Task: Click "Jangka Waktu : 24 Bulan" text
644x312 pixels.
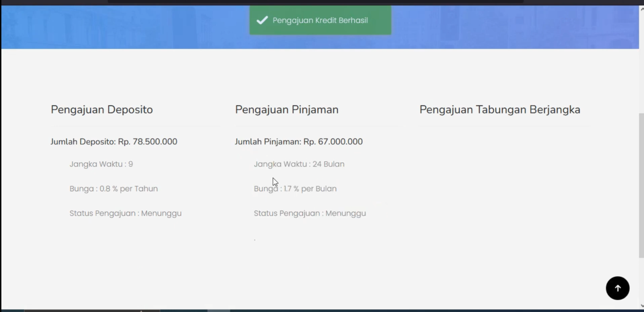Action: [299, 164]
